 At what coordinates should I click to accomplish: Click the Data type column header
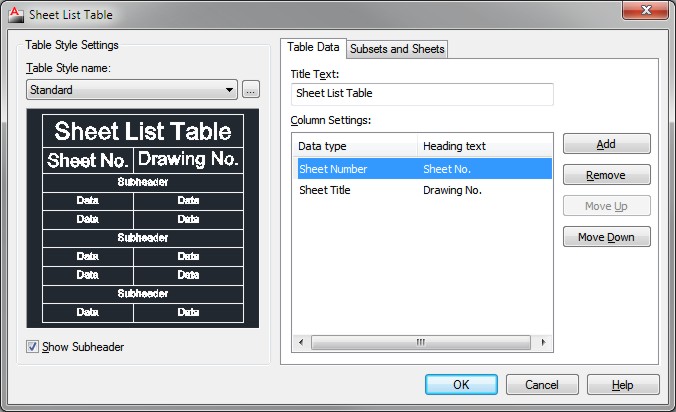click(x=355, y=146)
